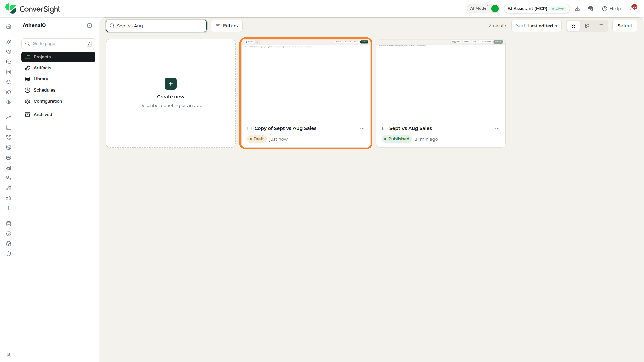Open Help in the header

(x=611, y=9)
